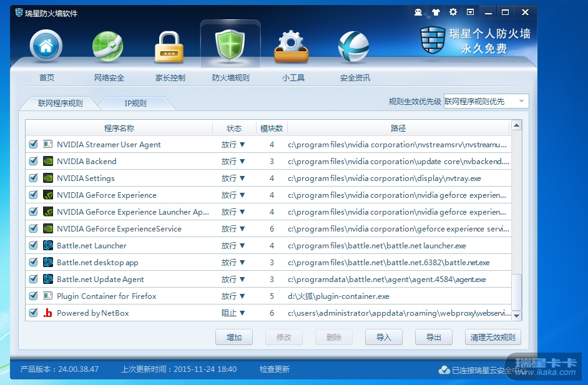This screenshot has height=385, width=588.
Task: Toggle the Battle.net desktop app checkbox
Action: [33, 263]
